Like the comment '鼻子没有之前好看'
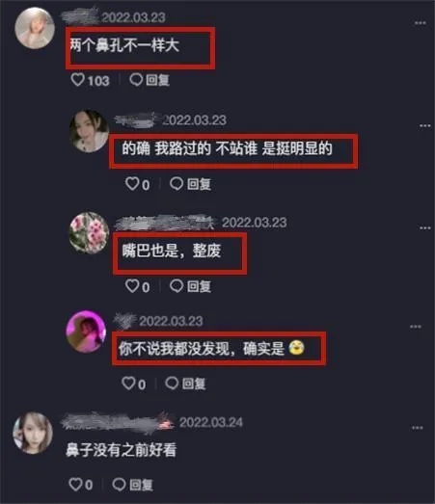435x504 pixels. point(76,484)
